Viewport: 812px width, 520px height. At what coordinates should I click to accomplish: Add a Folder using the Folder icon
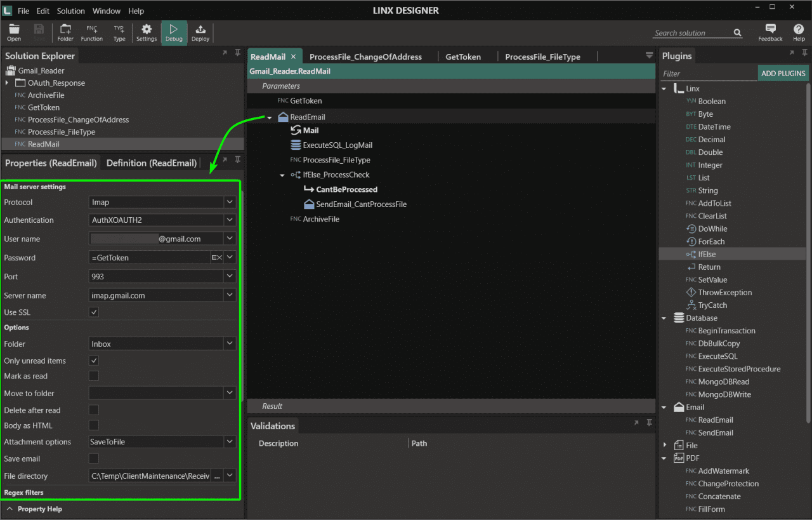[x=65, y=32]
